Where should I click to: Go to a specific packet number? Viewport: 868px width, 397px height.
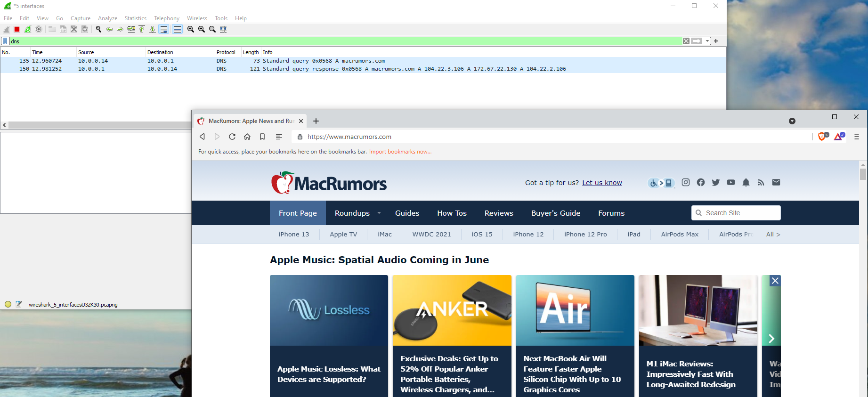pos(131,29)
